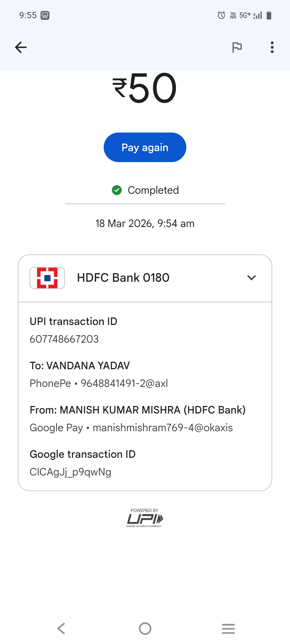Open the three-dot overflow menu
290x644 pixels.
click(x=272, y=47)
